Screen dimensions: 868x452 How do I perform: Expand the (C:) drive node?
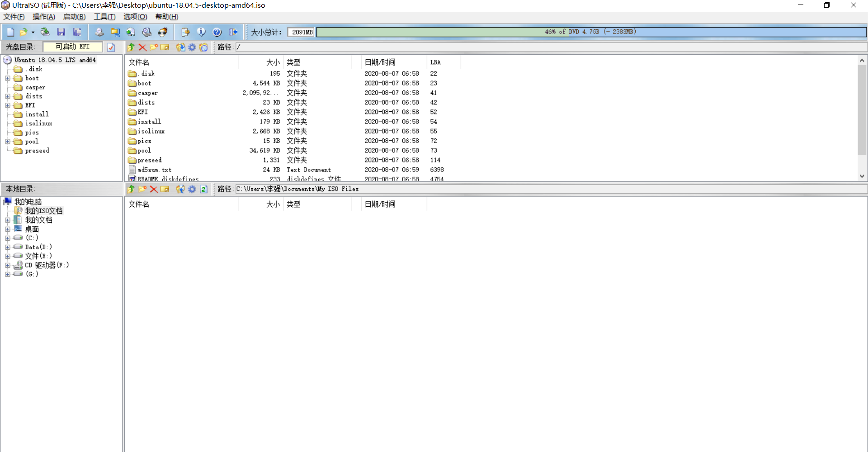(x=8, y=238)
